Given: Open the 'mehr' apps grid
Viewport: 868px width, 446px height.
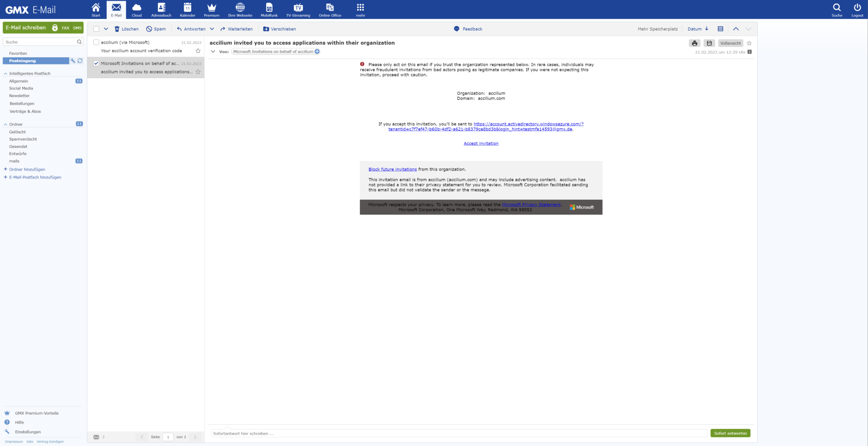Looking at the screenshot, I should (360, 10).
